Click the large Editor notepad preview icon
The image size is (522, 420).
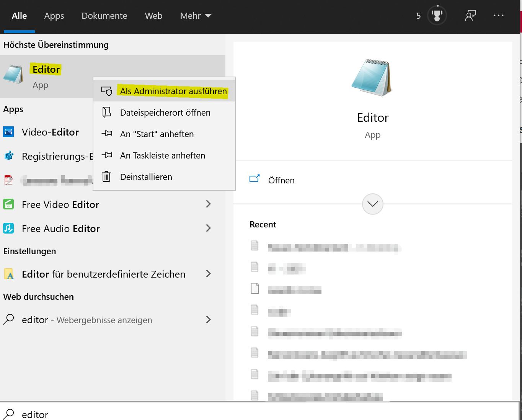(372, 78)
